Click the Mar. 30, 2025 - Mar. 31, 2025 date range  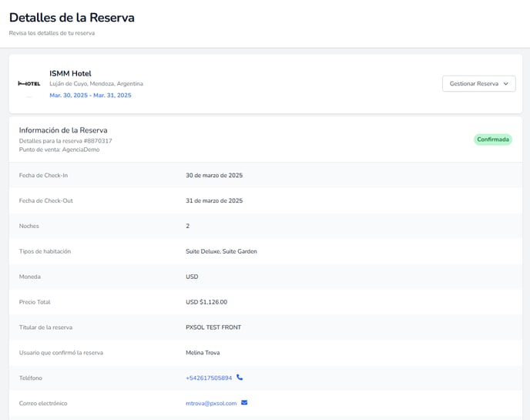[x=90, y=96]
